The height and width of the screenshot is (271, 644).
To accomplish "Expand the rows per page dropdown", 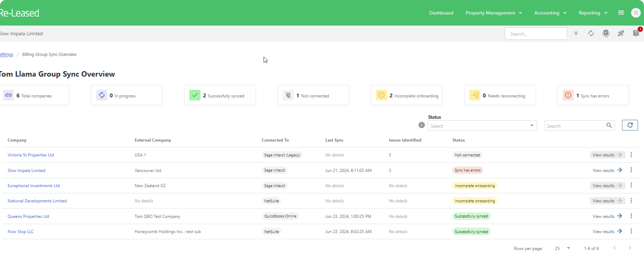I will pyautogui.click(x=562, y=248).
